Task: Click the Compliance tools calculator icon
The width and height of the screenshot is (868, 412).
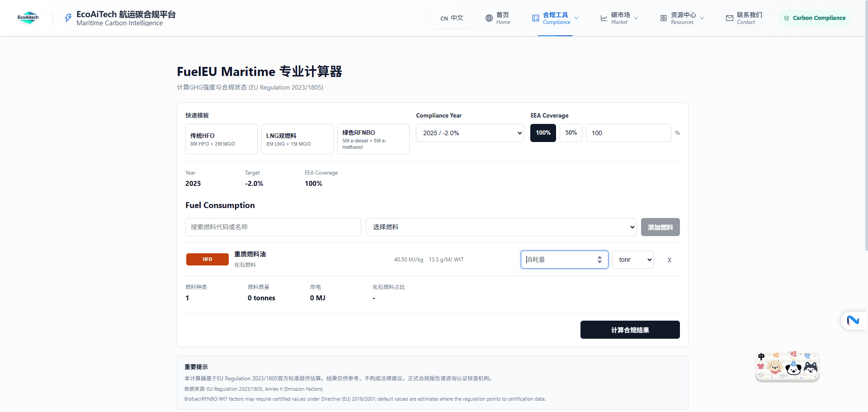Action: click(536, 18)
